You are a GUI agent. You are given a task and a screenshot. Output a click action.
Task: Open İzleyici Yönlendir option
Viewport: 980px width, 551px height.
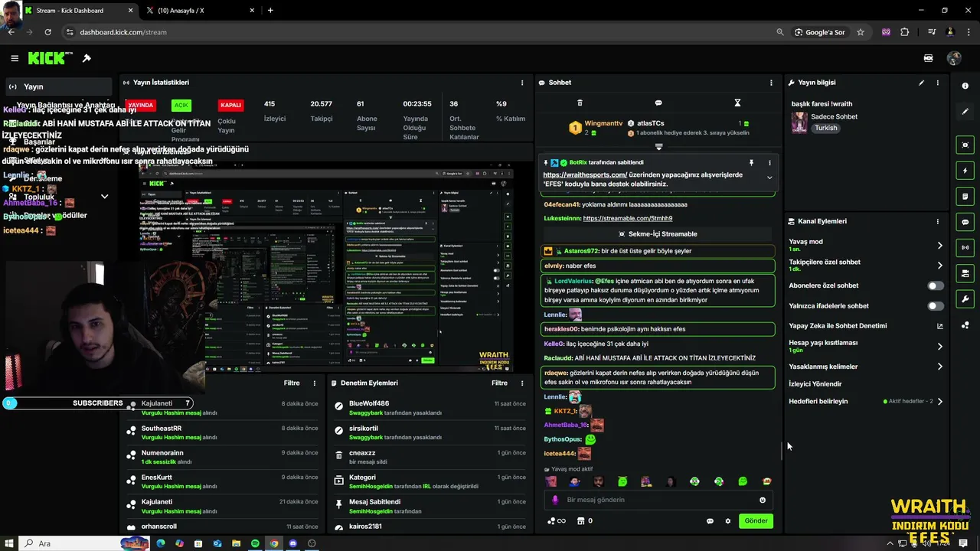[x=815, y=384]
